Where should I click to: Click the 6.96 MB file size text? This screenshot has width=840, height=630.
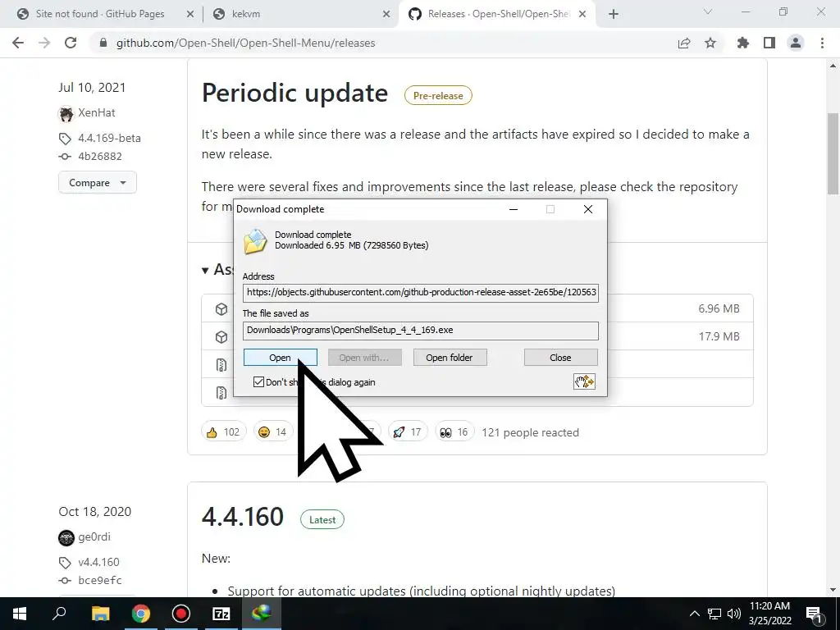tap(719, 308)
